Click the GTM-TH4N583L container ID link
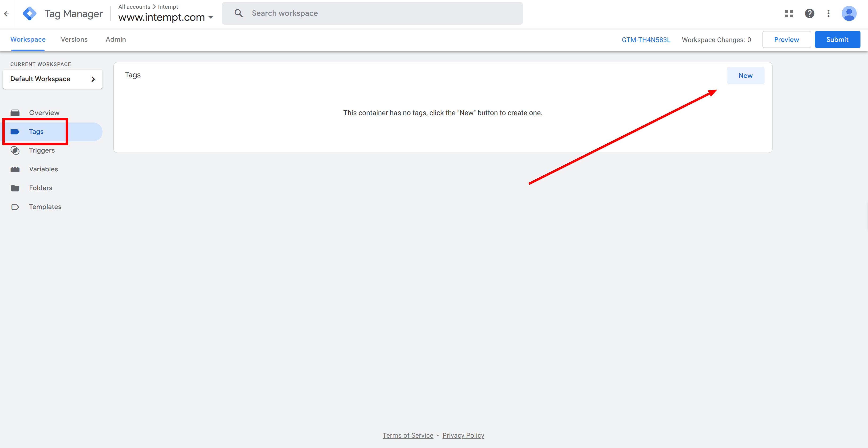 point(646,40)
